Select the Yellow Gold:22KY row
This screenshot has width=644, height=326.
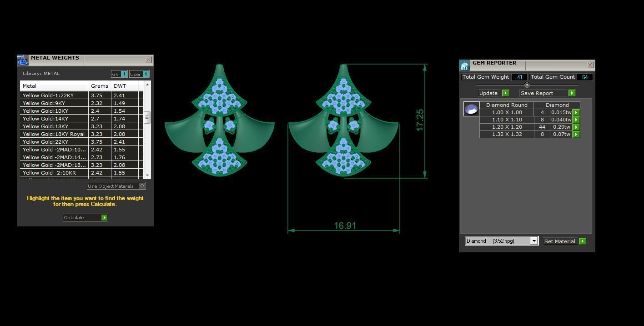[81, 142]
